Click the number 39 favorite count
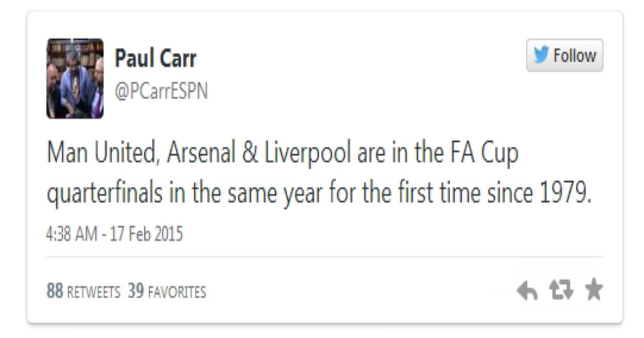The image size is (644, 338). pos(135,292)
